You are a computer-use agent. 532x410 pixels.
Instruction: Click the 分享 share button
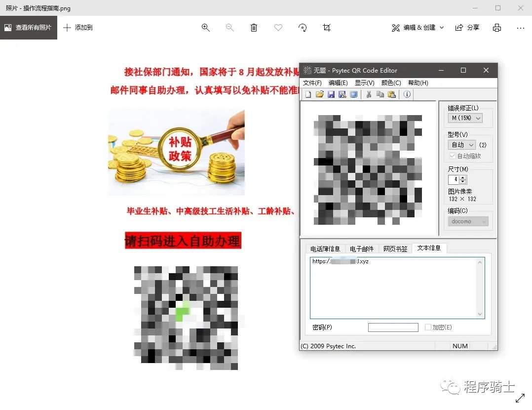(467, 28)
